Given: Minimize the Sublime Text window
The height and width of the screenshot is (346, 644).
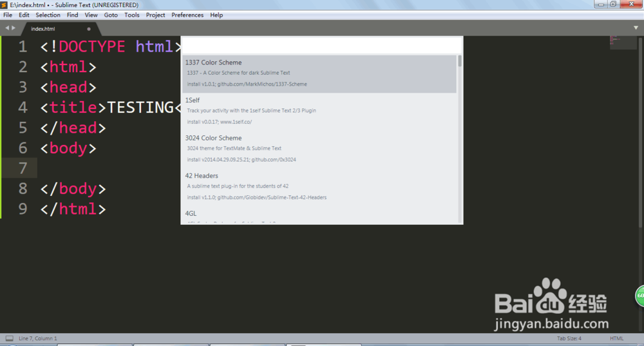Looking at the screenshot, I should click(601, 4).
